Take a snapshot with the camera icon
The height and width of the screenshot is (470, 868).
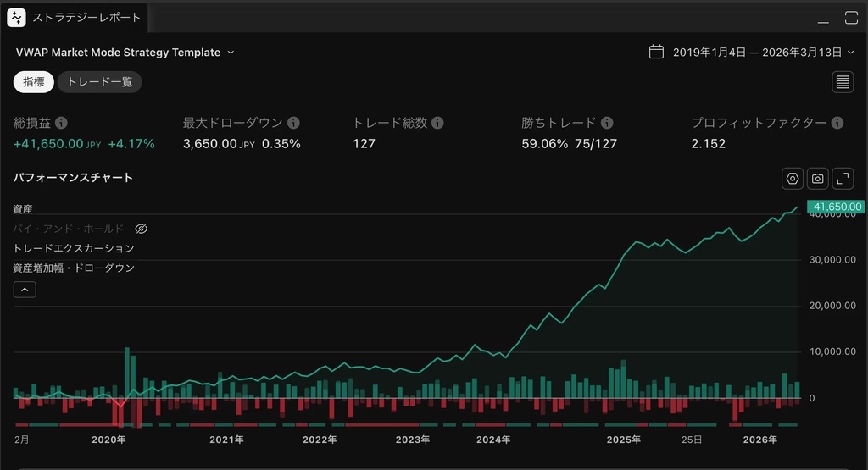[x=817, y=179]
